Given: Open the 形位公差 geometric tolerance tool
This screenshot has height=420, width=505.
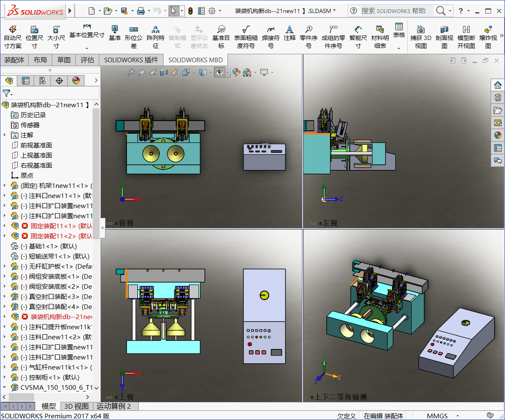Looking at the screenshot, I should click(134, 37).
